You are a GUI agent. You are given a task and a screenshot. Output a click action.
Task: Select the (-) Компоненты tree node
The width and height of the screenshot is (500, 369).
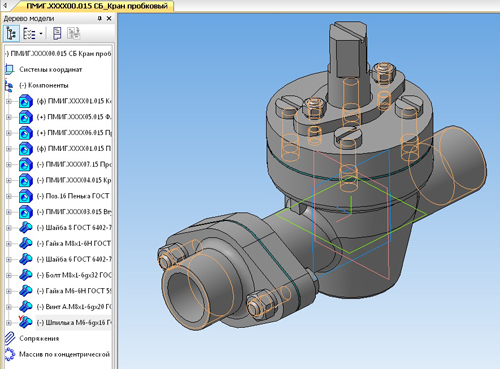(43, 85)
